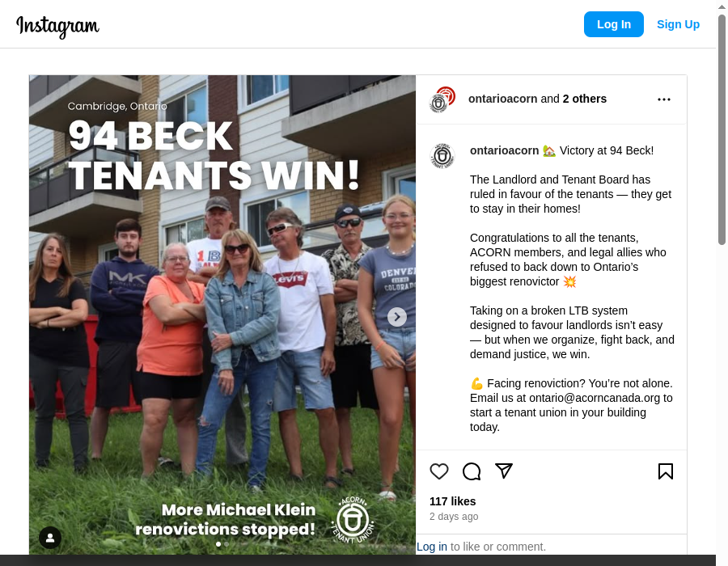
Task: Save the post with the bookmark icon
Action: (x=666, y=471)
